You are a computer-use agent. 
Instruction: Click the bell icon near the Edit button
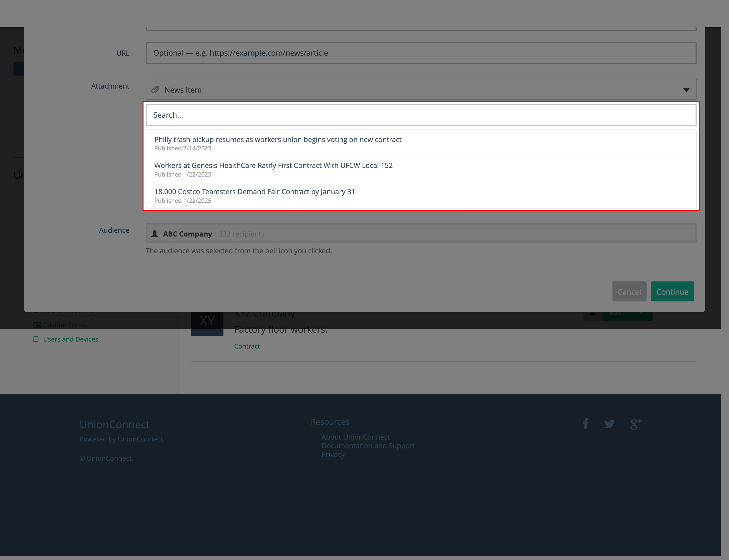click(592, 314)
